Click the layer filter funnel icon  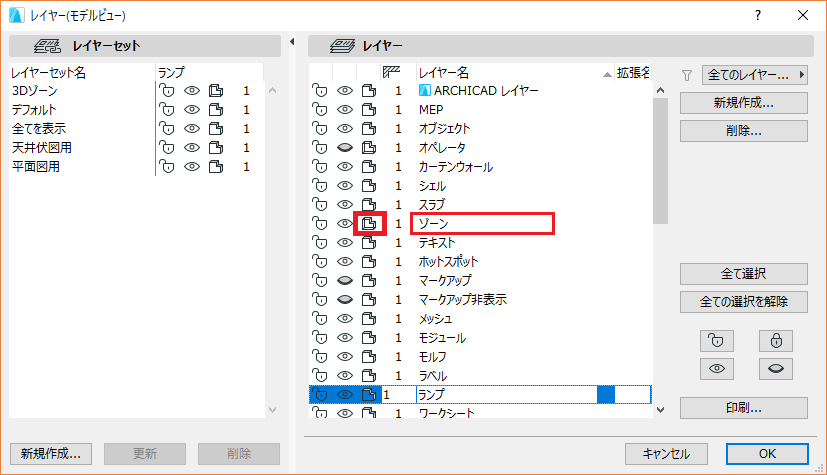click(x=687, y=75)
